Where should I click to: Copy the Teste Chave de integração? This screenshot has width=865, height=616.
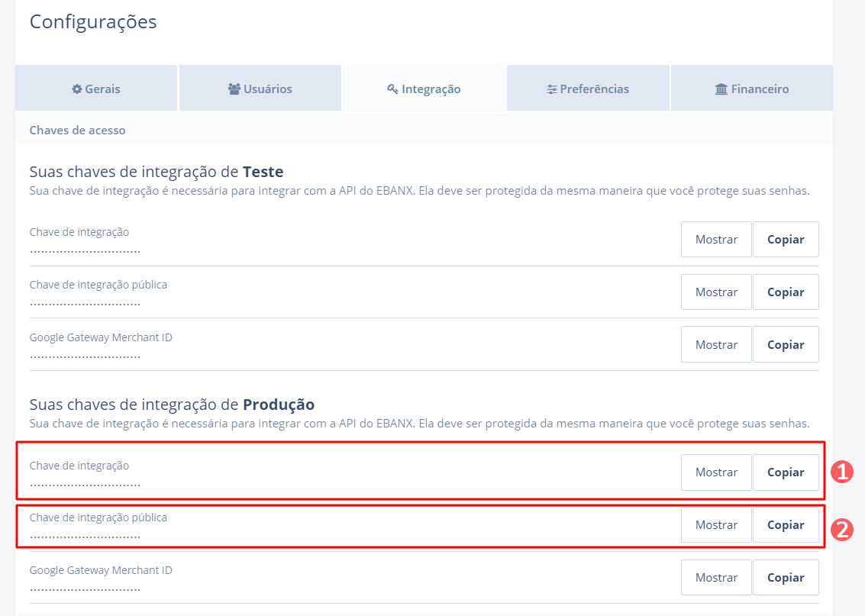pos(786,240)
